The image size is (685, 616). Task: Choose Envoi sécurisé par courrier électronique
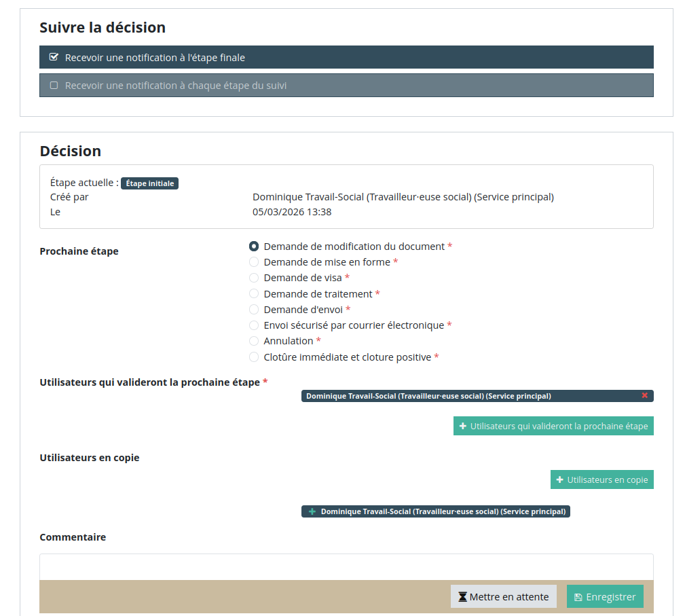pyautogui.click(x=254, y=325)
